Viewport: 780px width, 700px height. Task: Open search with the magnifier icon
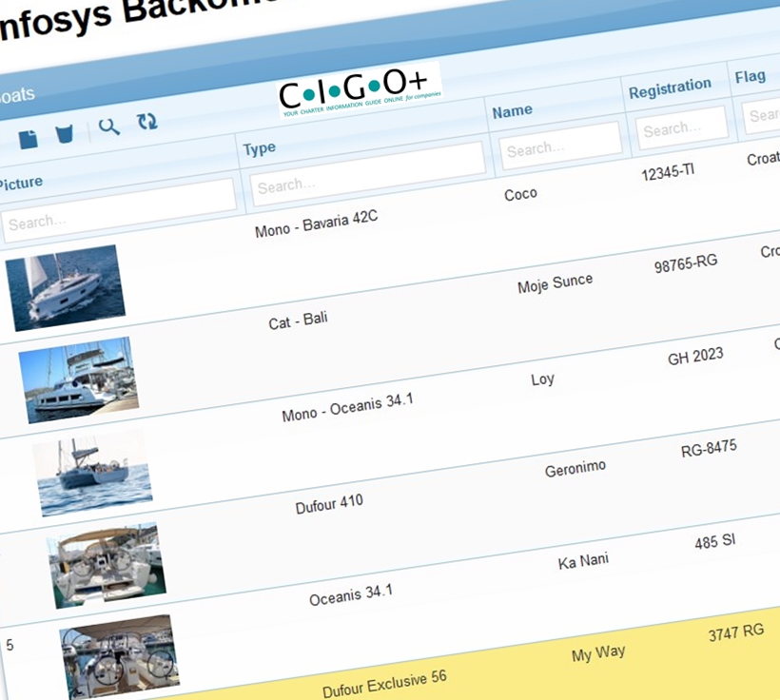coord(109,127)
